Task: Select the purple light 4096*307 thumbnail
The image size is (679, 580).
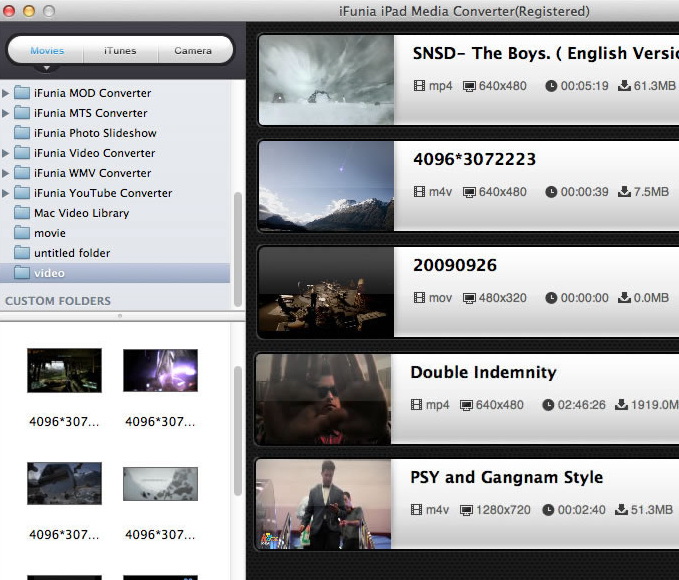Action: click(160, 370)
